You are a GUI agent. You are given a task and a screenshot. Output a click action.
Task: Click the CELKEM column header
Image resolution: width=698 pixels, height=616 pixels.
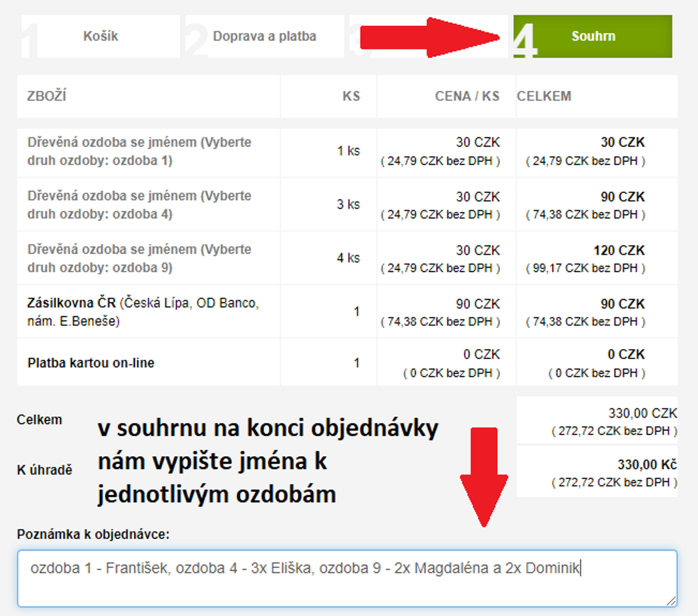(x=544, y=96)
